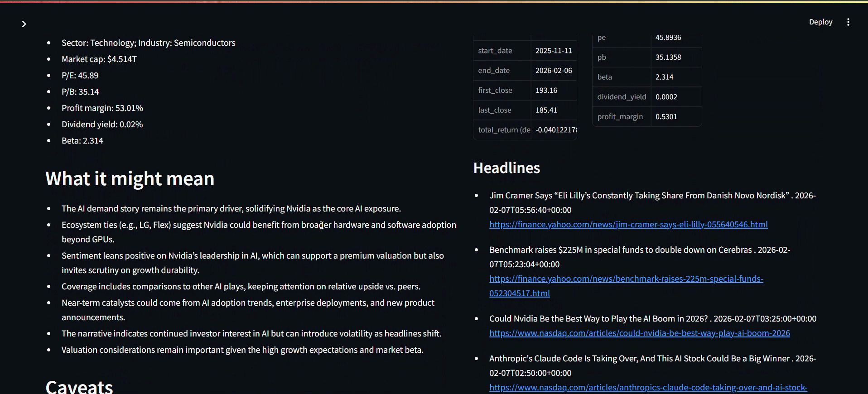Click the What it might mean heading
The height and width of the screenshot is (394, 868).
[130, 179]
